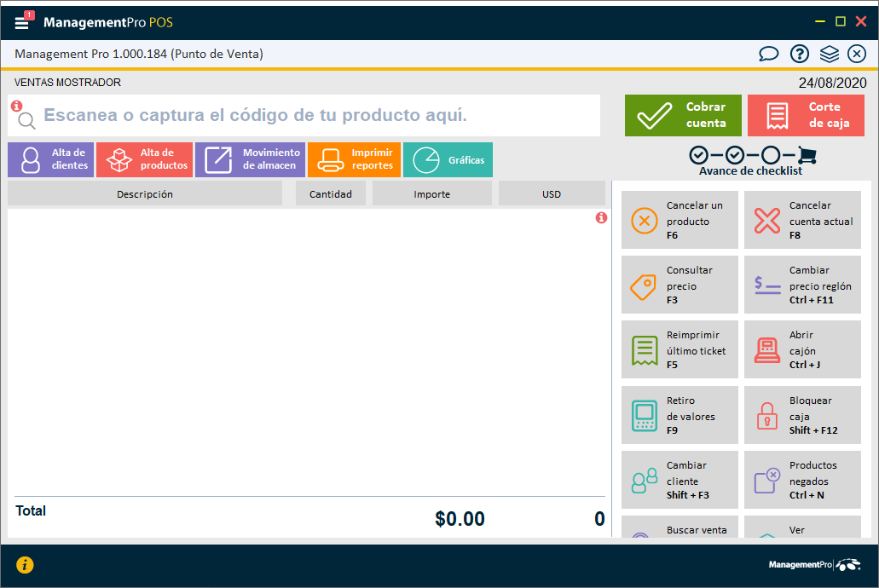
Task: Open Movimiento de almacen
Action: [250, 159]
